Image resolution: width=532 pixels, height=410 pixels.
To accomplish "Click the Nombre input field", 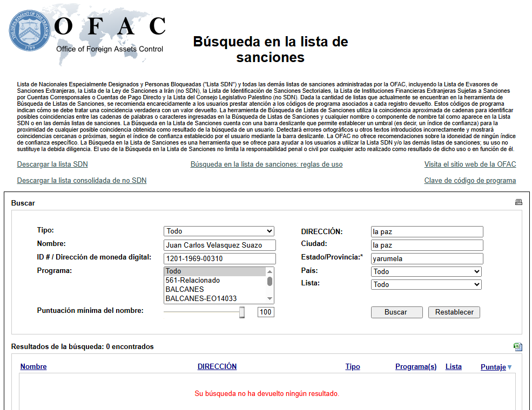I will coord(219,245).
